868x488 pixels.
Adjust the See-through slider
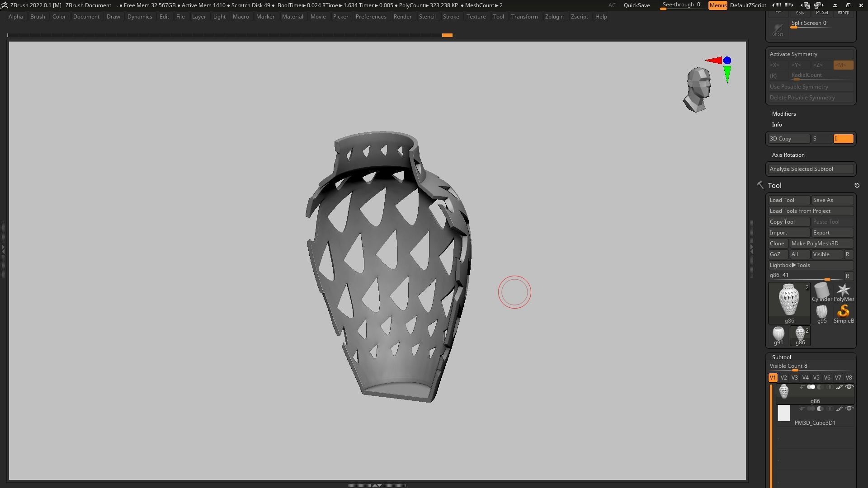point(681,5)
